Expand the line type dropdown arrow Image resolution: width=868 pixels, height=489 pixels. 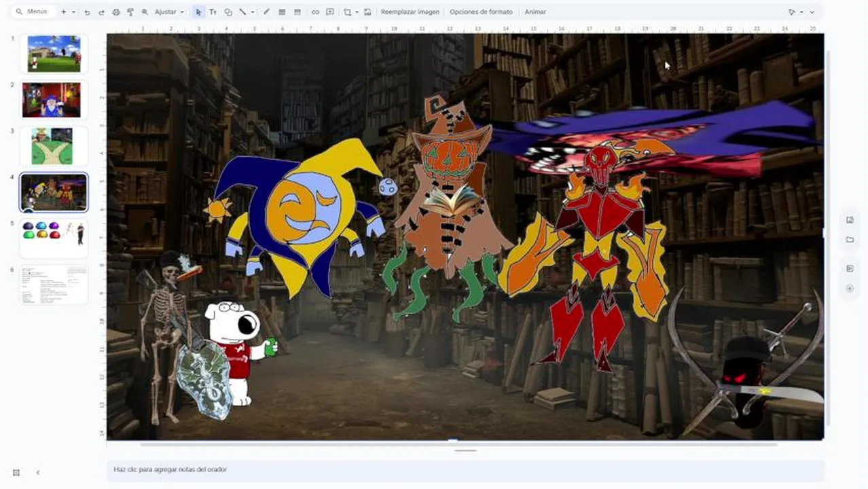pyautogui.click(x=253, y=12)
